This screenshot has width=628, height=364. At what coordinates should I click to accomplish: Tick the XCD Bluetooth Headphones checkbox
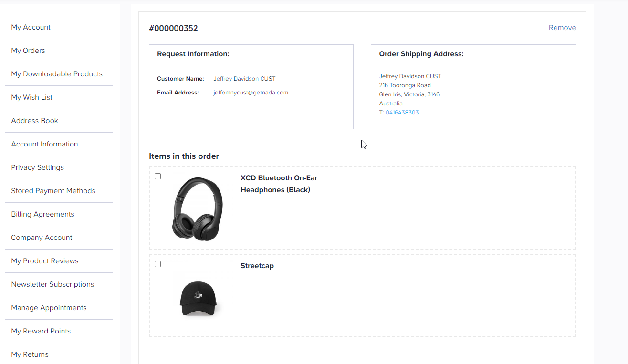click(x=158, y=177)
